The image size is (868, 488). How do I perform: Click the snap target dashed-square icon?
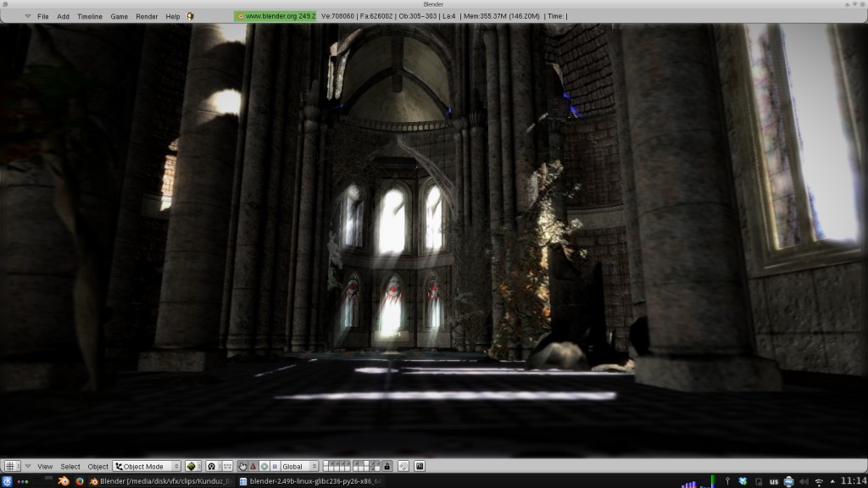228,466
